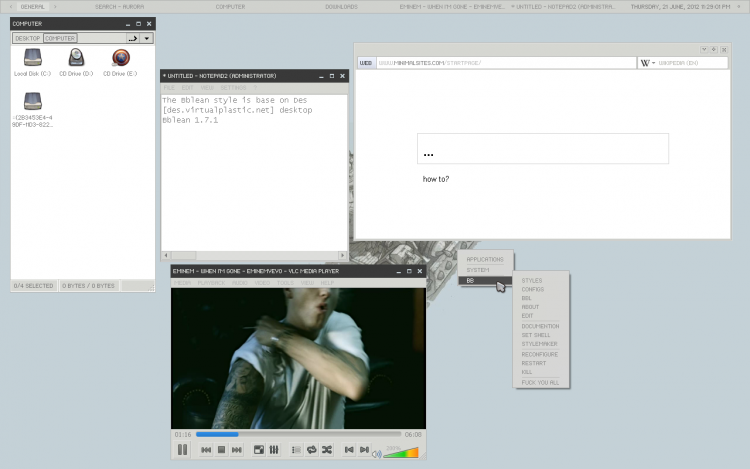Toggle loop repeat mode in VLC

tap(311, 450)
